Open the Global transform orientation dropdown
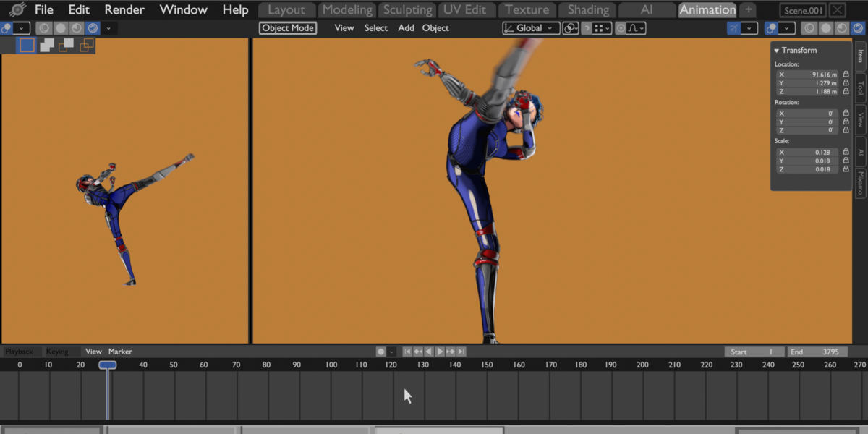868x434 pixels. (x=531, y=28)
